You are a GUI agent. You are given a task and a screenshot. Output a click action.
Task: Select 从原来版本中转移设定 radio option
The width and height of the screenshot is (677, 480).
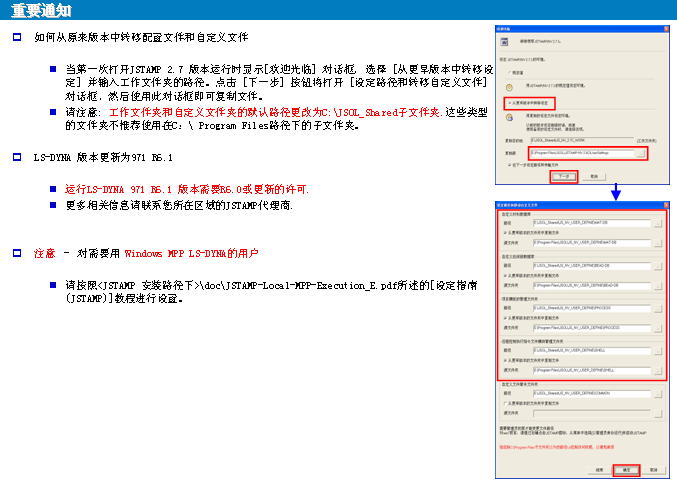(507, 102)
